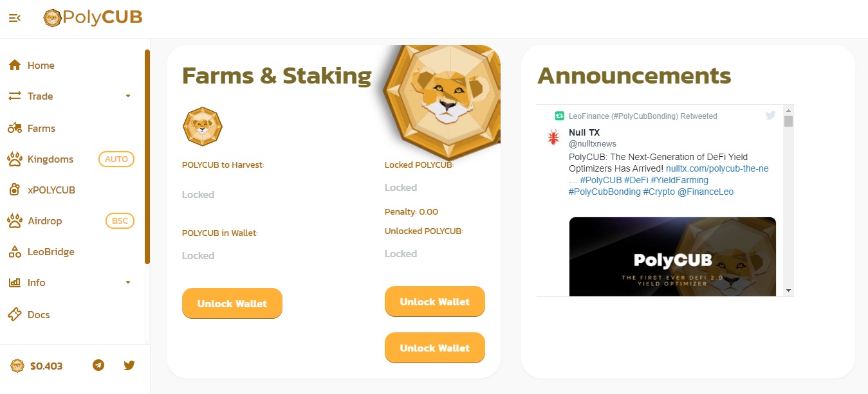Expand the Info menu dropdown arrow
The width and height of the screenshot is (868, 394).
pyautogui.click(x=128, y=282)
